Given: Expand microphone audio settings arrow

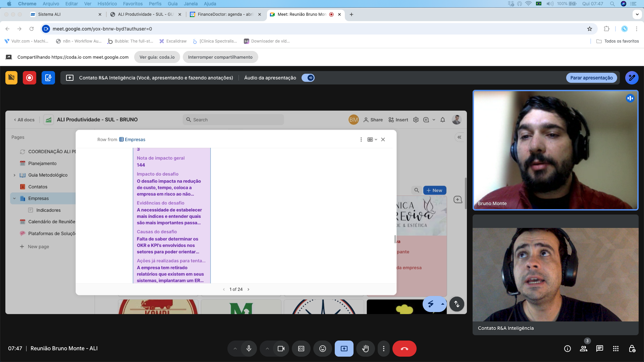Looking at the screenshot, I should 235,349.
